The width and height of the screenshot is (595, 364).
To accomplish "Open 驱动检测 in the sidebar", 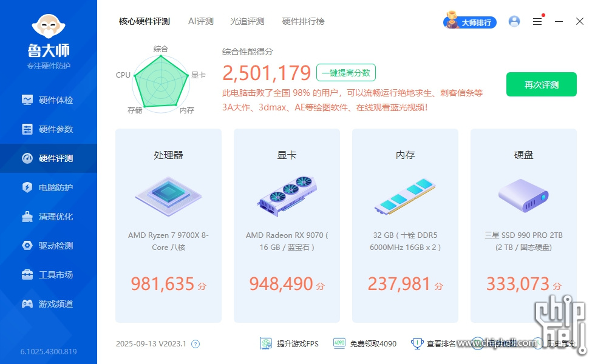I will pos(48,246).
